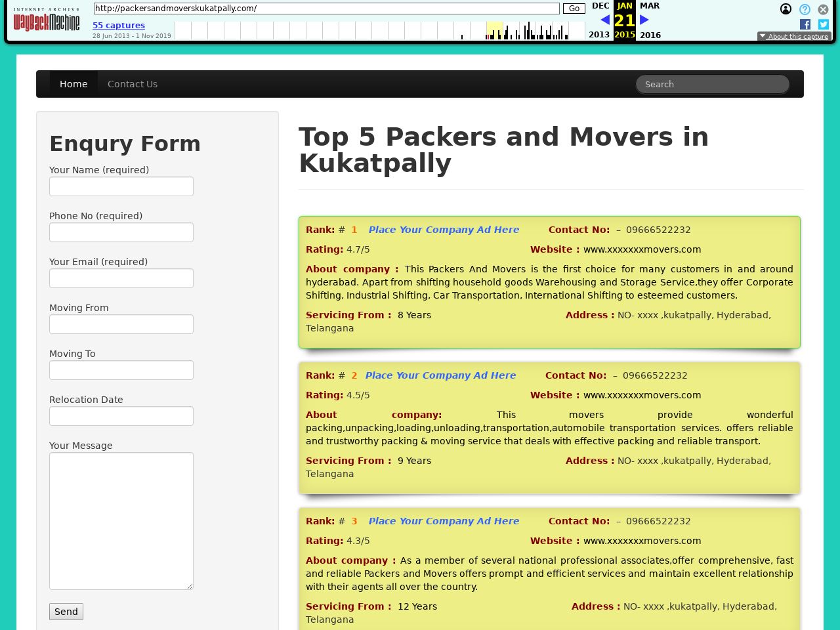Expand About this capture
Viewport: 840px width, 630px height.
[x=794, y=37]
